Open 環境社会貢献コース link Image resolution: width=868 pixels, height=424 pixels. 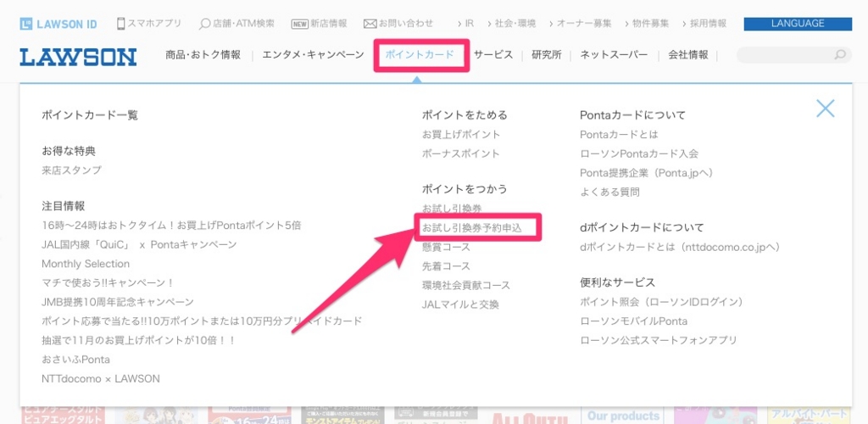466,285
